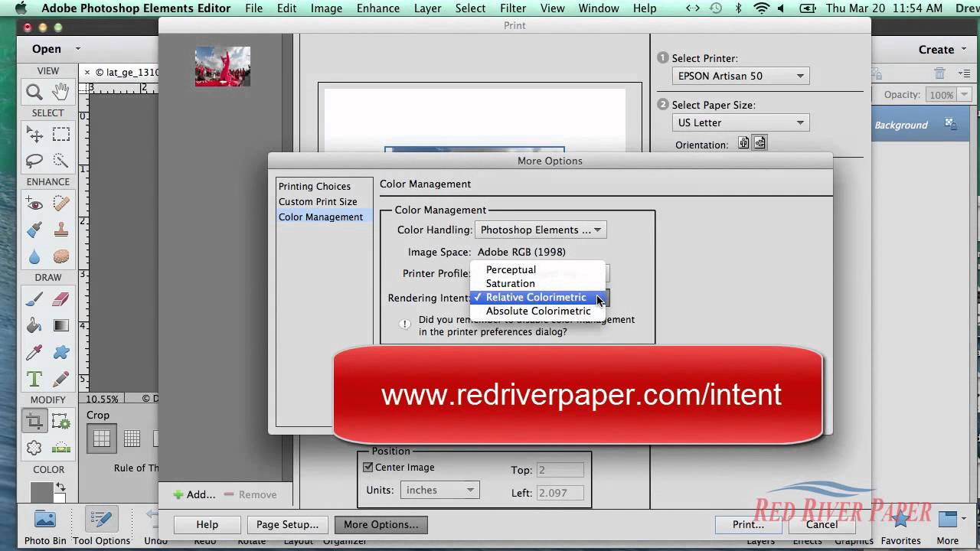Toggle the Tool Options panel
The width and height of the screenshot is (980, 551).
pyautogui.click(x=101, y=527)
